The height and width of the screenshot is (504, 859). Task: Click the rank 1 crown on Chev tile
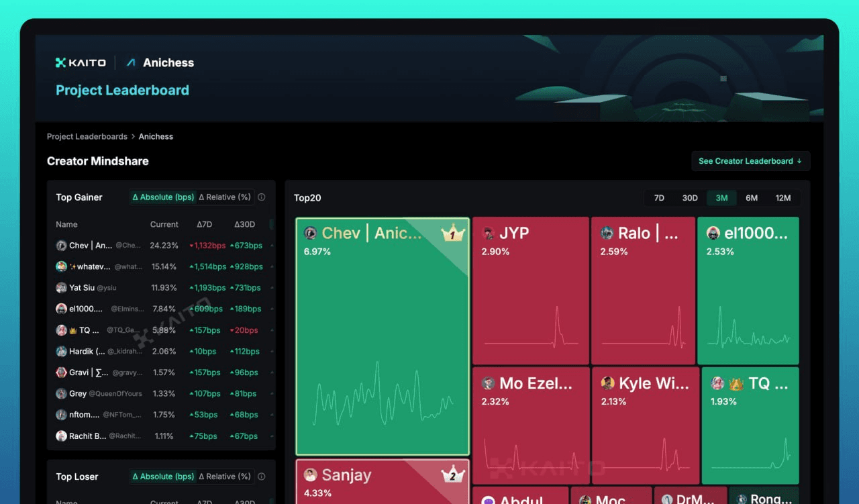coord(453,234)
